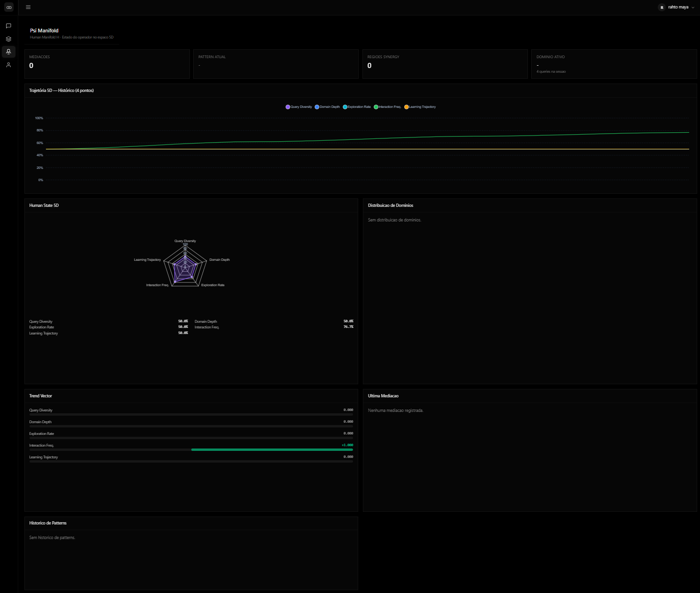700x593 pixels.
Task: Click the Query Diversity trend bar
Action: pos(191,415)
